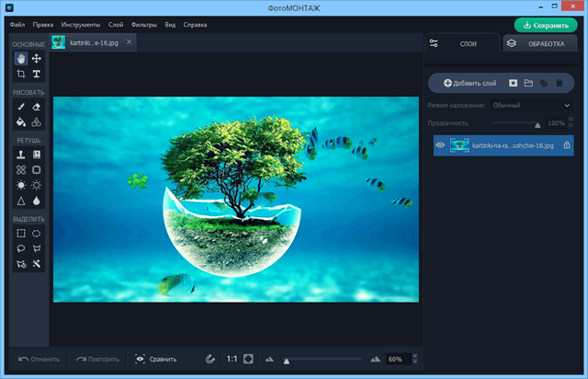Open the Режим наложения blend mode dropdown
Viewport: 588px width, 379px height.
[x=530, y=106]
